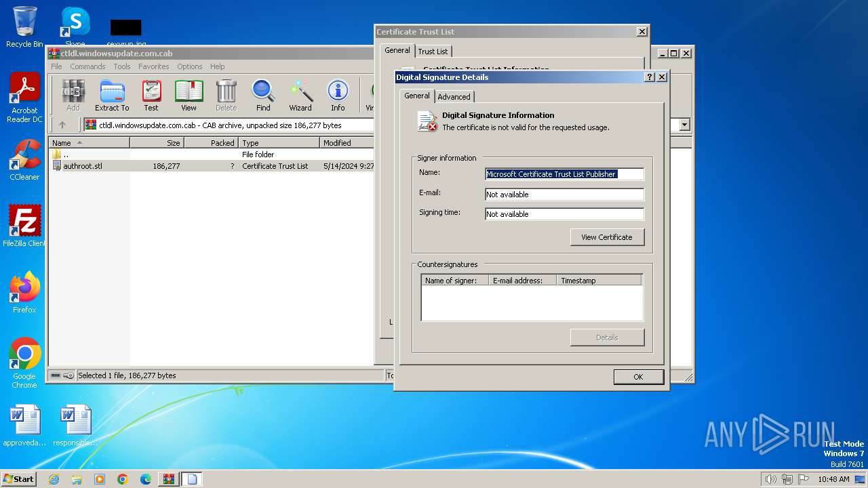868x488 pixels.
Task: Click the help question mark button in Digital Signature Details
Action: 650,77
